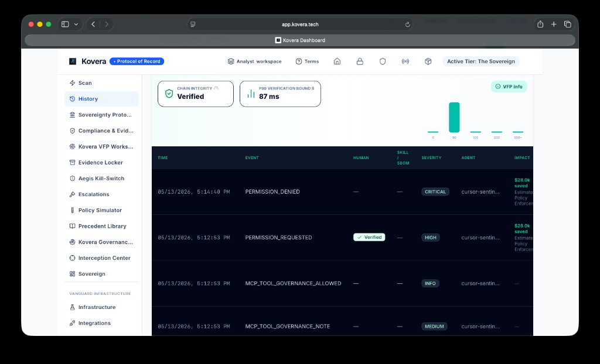Click the Chain Integrity Verified card

(196, 94)
